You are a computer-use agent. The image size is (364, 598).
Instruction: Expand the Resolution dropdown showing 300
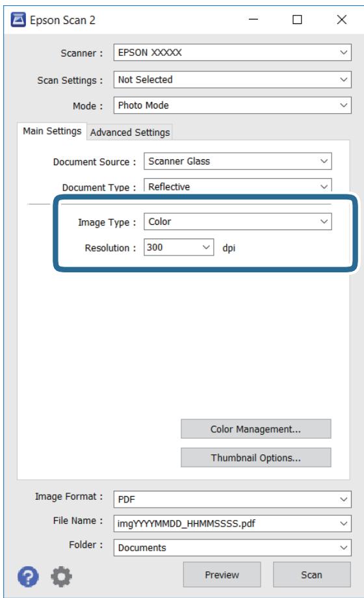pyautogui.click(x=179, y=248)
